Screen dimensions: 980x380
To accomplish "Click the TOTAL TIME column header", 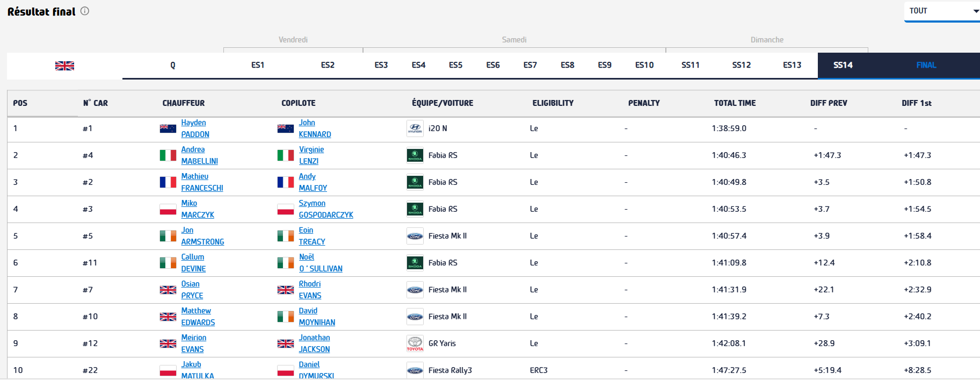I will tap(735, 103).
